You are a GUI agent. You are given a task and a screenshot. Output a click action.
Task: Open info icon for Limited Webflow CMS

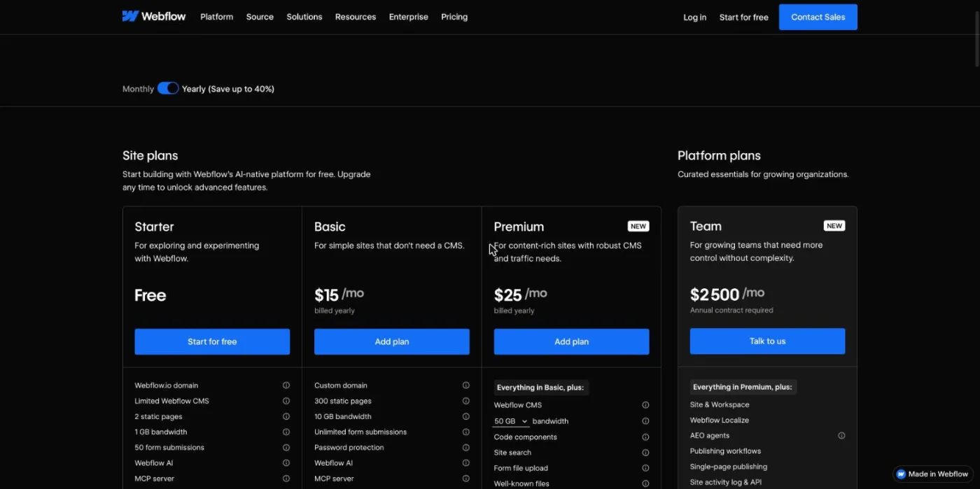click(x=286, y=401)
